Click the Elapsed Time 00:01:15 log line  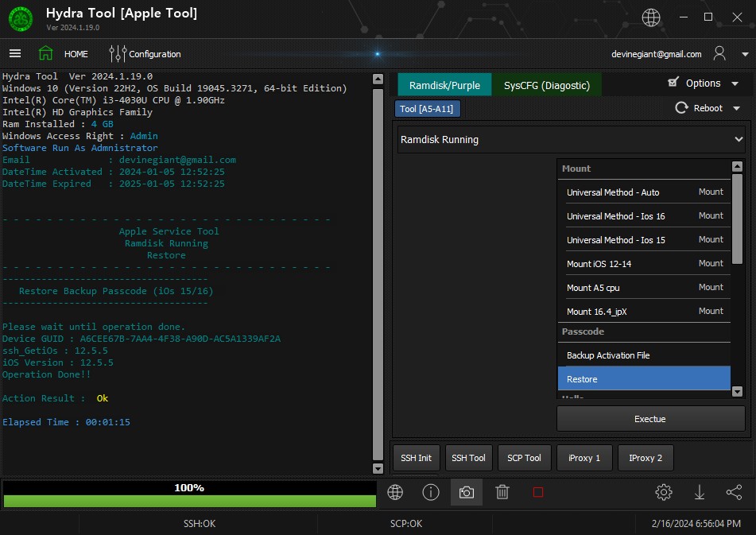coord(66,422)
